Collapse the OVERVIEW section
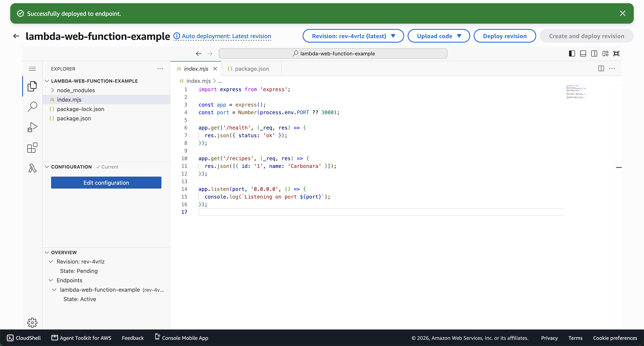 [x=47, y=252]
